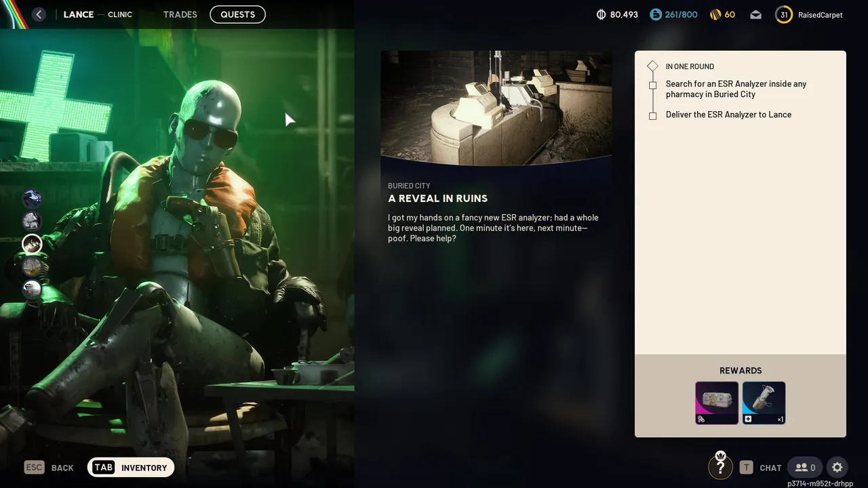The width and height of the screenshot is (868, 488).
Task: Click the ESC Back button
Action: pos(49,468)
